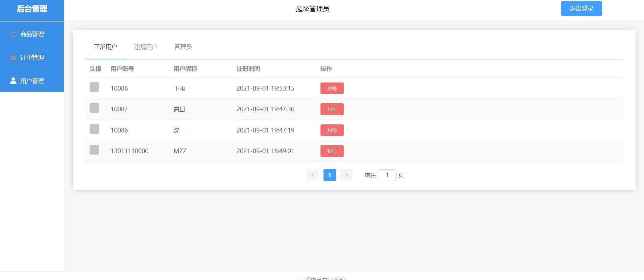The height and width of the screenshot is (280, 644).
Task: Open 订单管理 in the sidebar
Action: tap(32, 57)
